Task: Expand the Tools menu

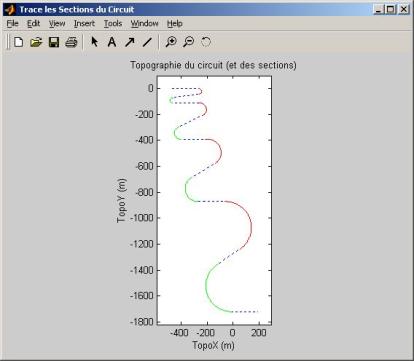Action: click(113, 23)
